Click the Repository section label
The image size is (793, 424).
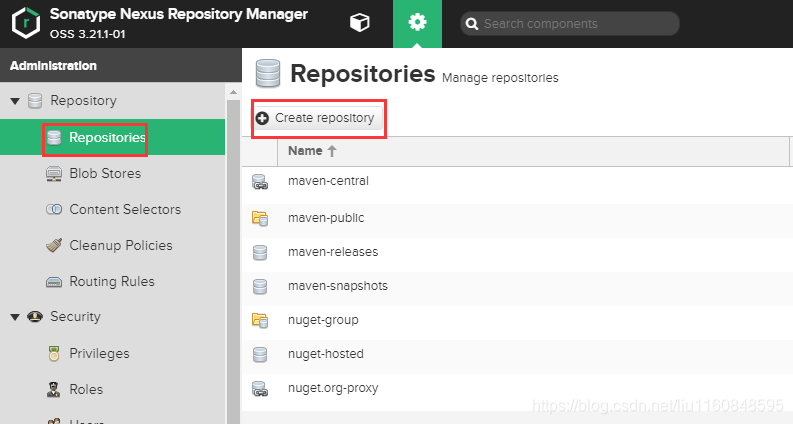click(83, 101)
